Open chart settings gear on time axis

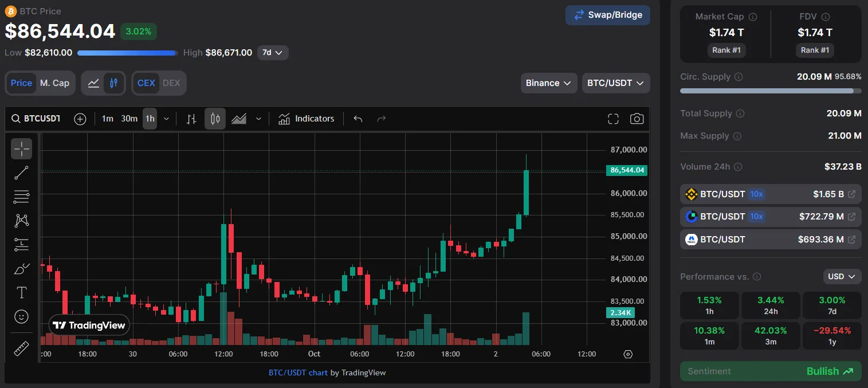(x=628, y=354)
